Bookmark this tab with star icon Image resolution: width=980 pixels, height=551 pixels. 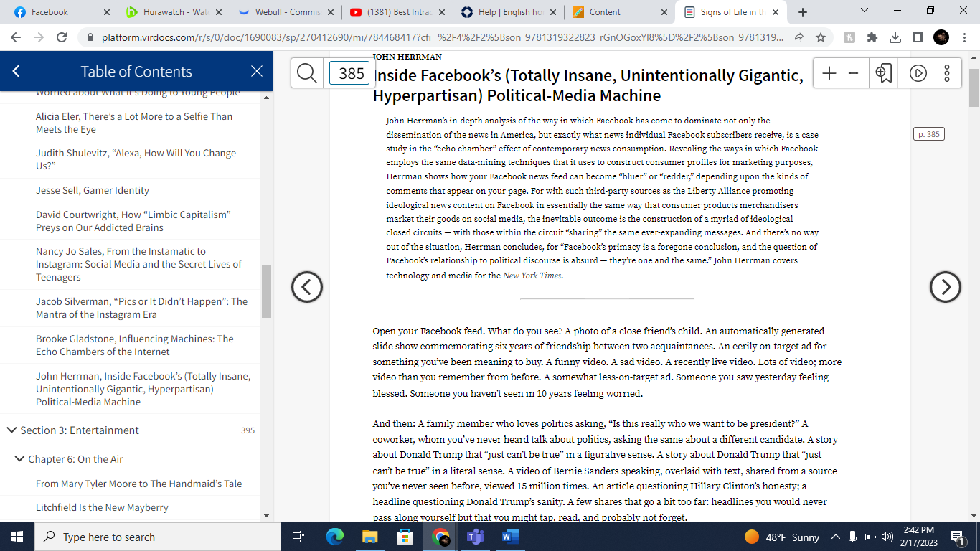click(820, 37)
